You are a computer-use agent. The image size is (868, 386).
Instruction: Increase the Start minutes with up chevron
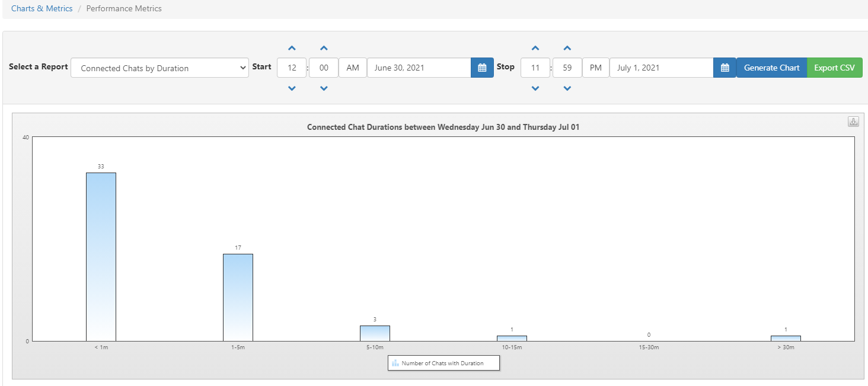pos(324,48)
